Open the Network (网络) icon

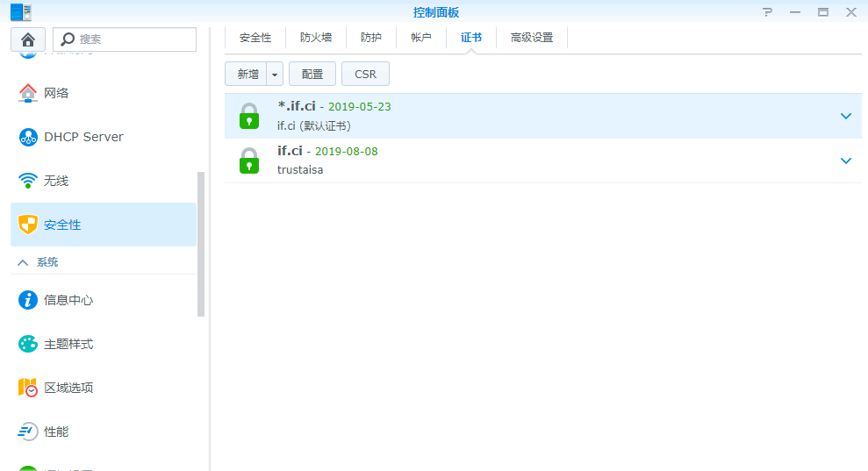28,93
